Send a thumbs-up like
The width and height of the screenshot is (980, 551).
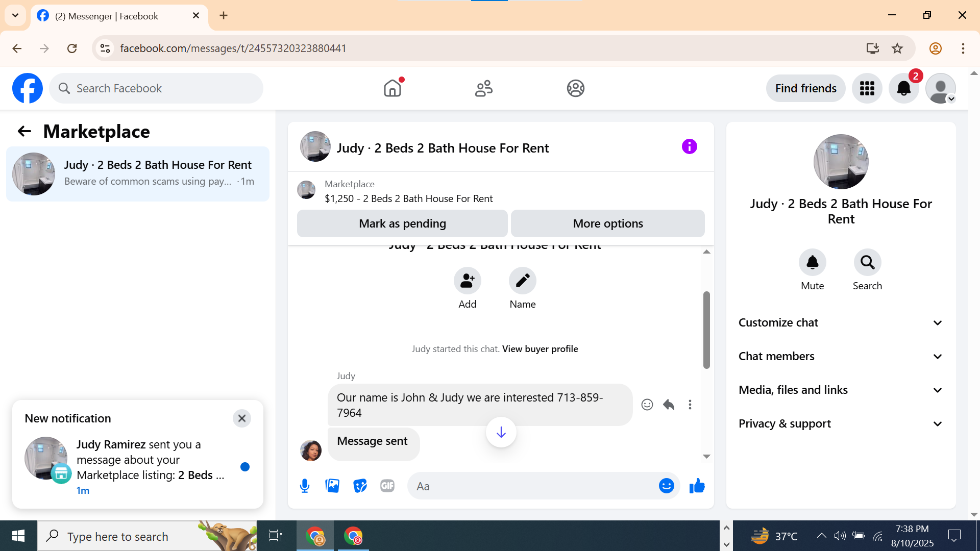point(697,486)
